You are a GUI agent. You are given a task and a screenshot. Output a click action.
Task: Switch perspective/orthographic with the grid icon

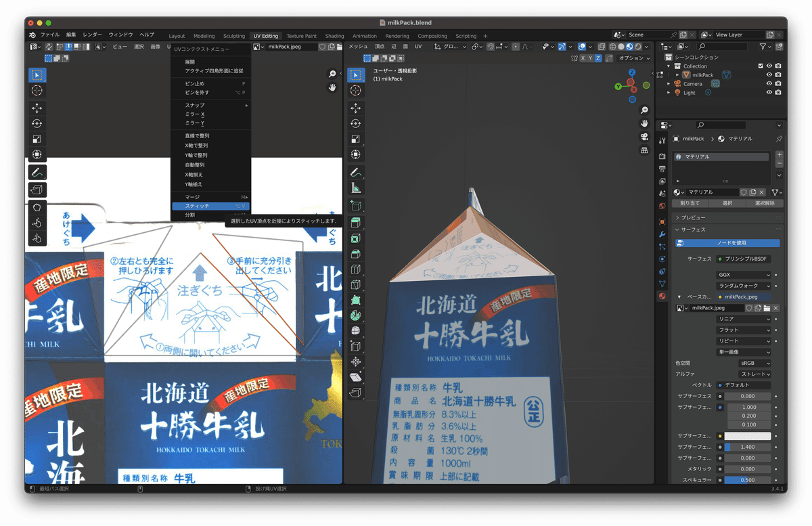pos(645,150)
